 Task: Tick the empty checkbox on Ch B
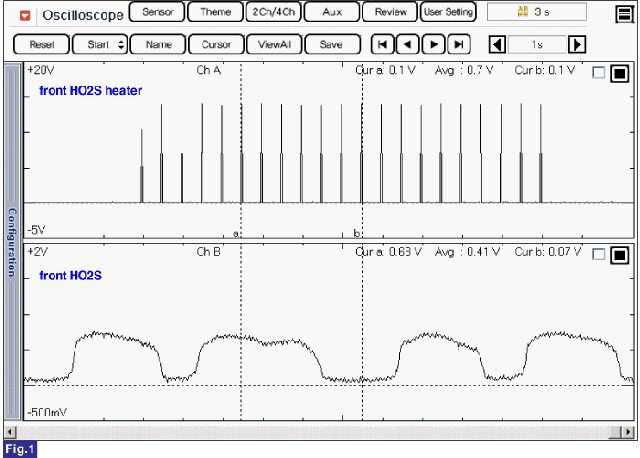[598, 254]
